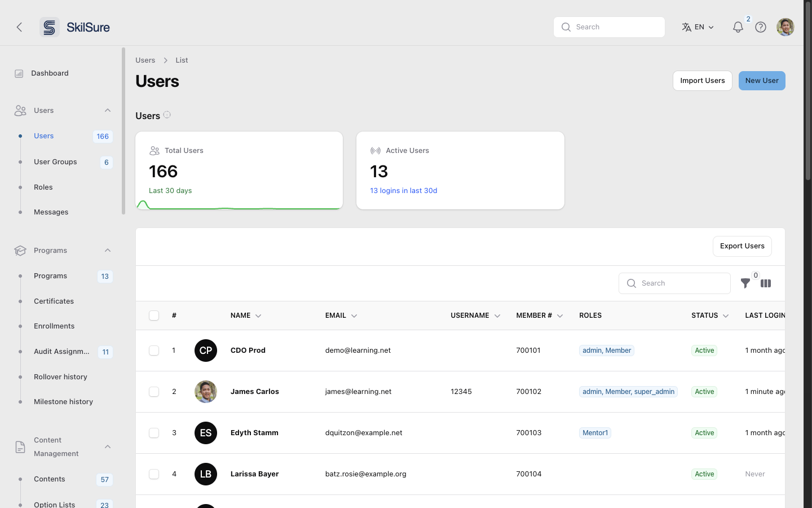Check the CDO Prod row checkbox
812x508 pixels.
tap(154, 351)
